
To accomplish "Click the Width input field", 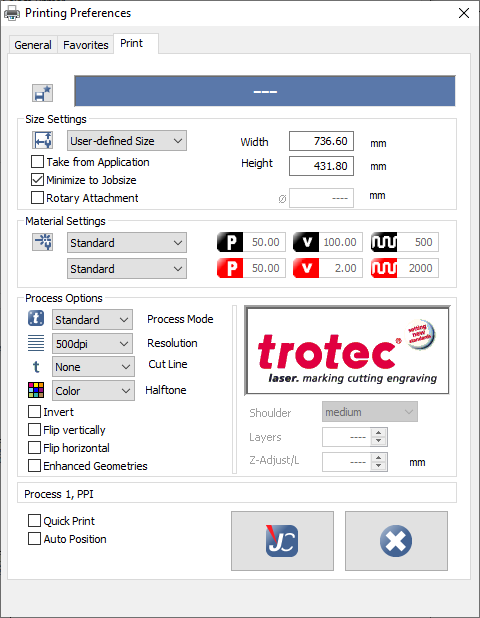I will point(321,141).
